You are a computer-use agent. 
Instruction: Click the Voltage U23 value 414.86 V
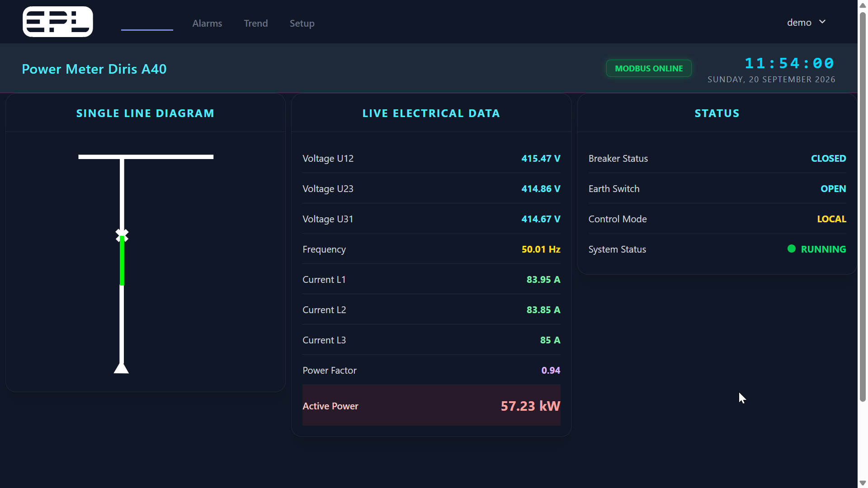541,189
